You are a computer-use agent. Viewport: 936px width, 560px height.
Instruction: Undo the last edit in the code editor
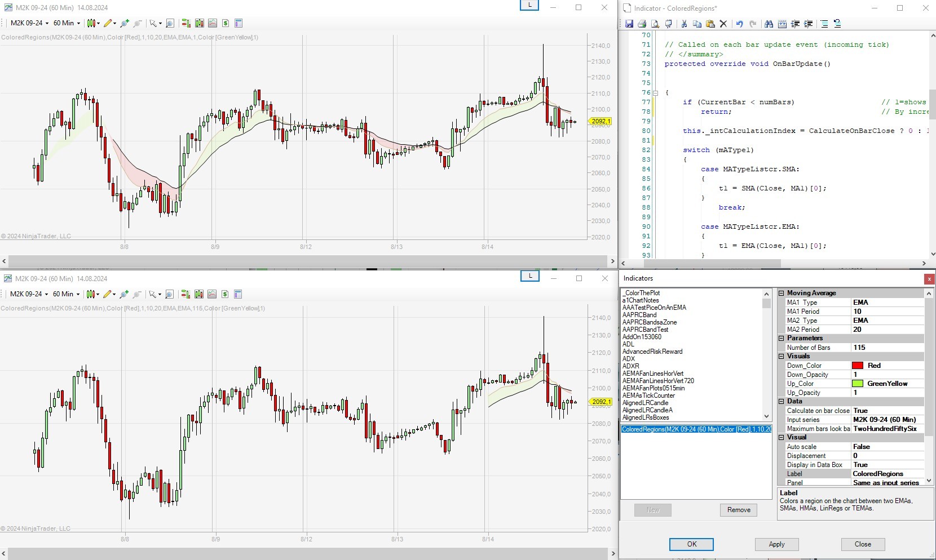pyautogui.click(x=739, y=24)
